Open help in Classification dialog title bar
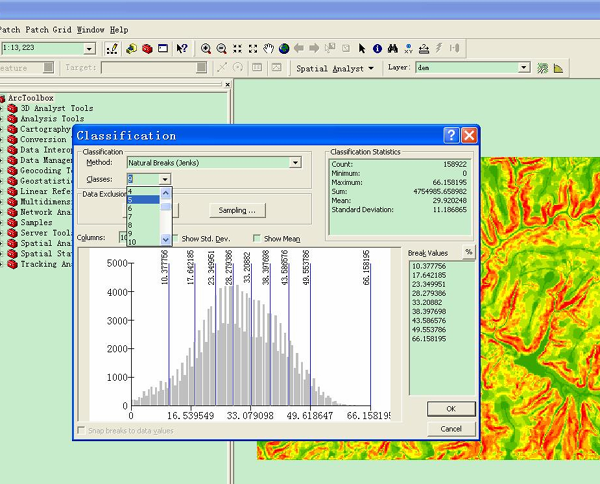The width and height of the screenshot is (600, 484). (451, 135)
